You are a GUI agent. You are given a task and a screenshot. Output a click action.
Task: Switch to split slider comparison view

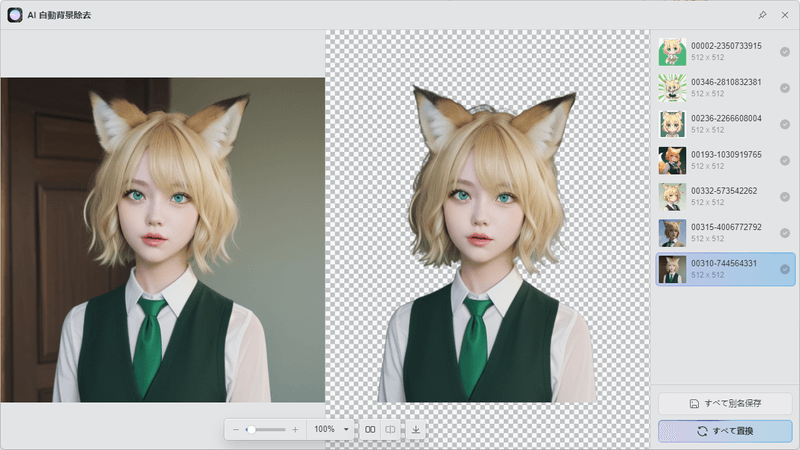pyautogui.click(x=391, y=429)
